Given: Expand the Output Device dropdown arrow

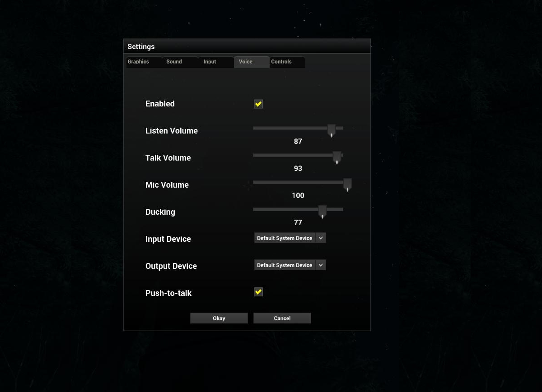Looking at the screenshot, I should (321, 265).
